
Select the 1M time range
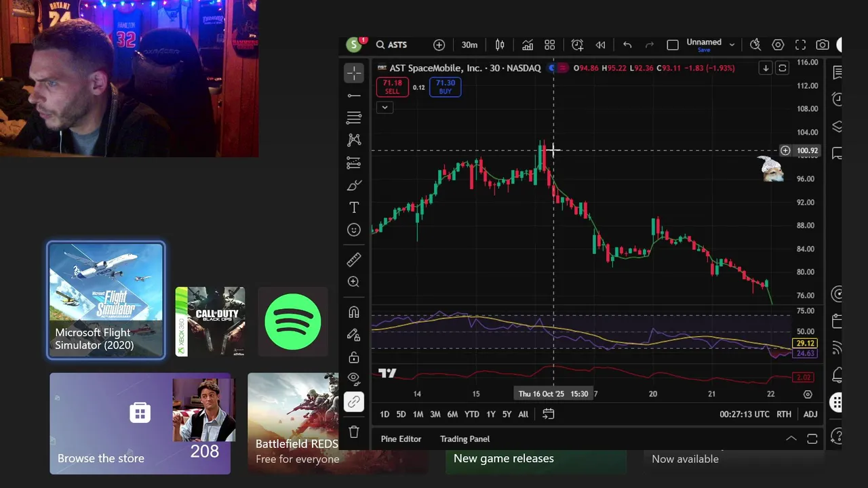(x=418, y=414)
